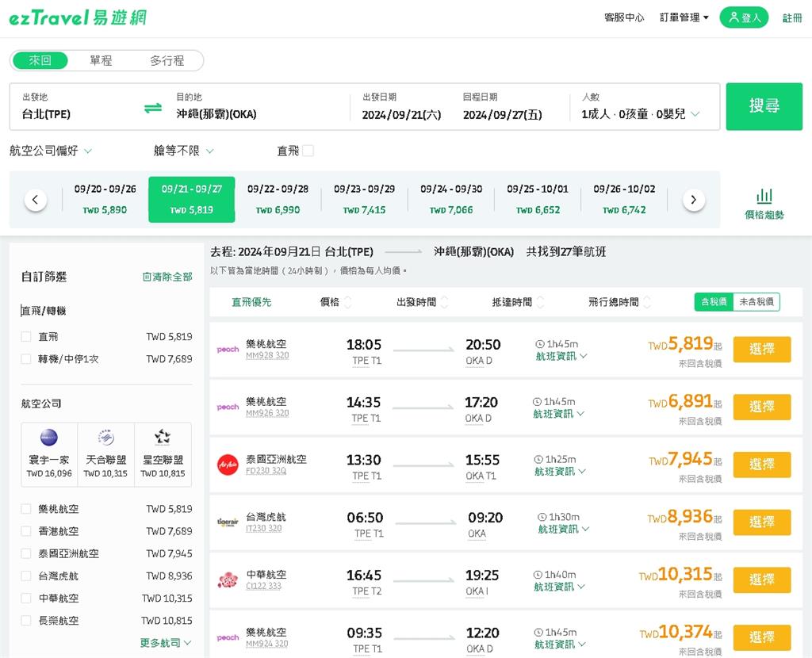The height and width of the screenshot is (658, 812).
Task: Check the 樂桃航空 airline filter
Action: [26, 509]
